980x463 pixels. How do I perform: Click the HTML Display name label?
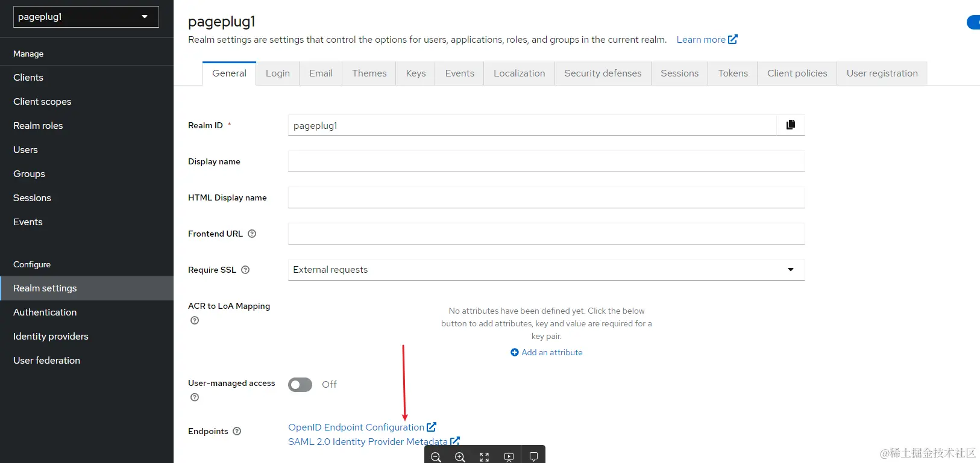click(227, 197)
